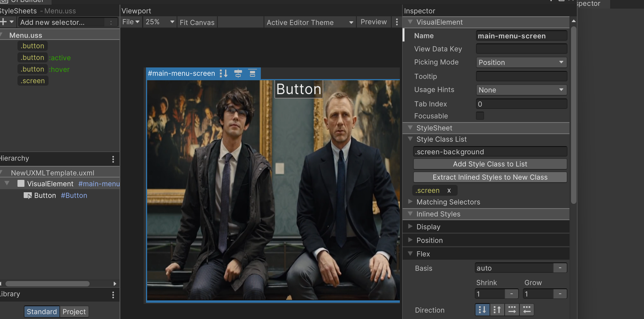Click the Fit Canvas button
Image resolution: width=644 pixels, height=319 pixels.
pos(197,22)
